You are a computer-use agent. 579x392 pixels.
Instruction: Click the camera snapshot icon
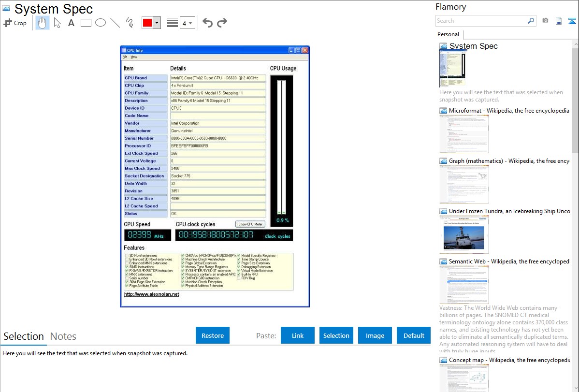point(545,21)
